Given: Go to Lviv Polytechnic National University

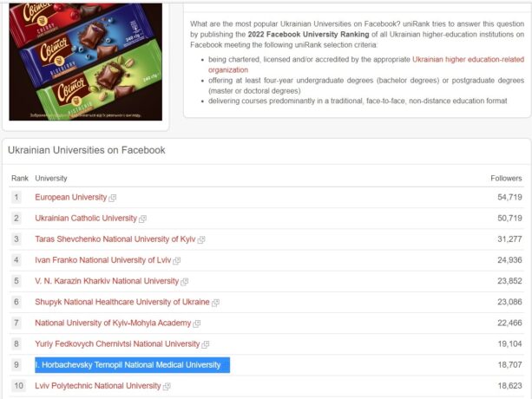Looking at the screenshot, I should pyautogui.click(x=97, y=386).
